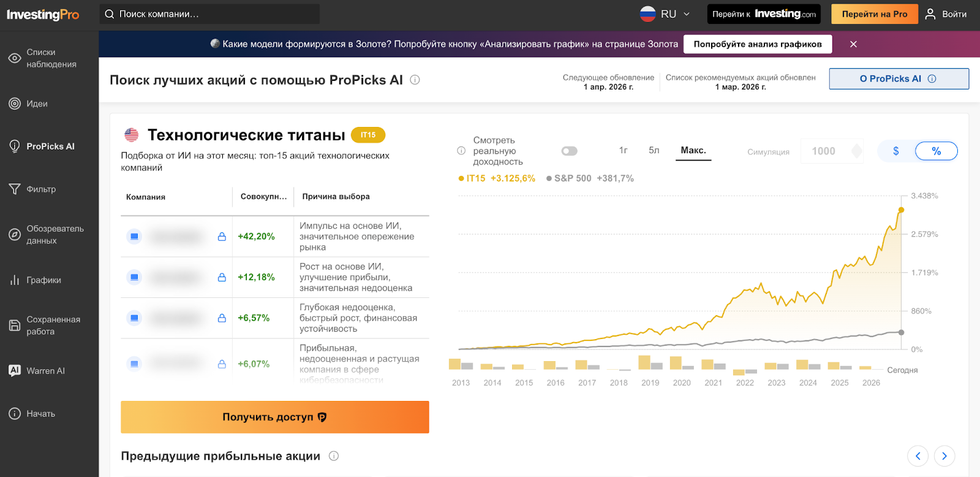This screenshot has width=980, height=477.
Task: Select the 5л chart range tab
Action: [x=654, y=150]
